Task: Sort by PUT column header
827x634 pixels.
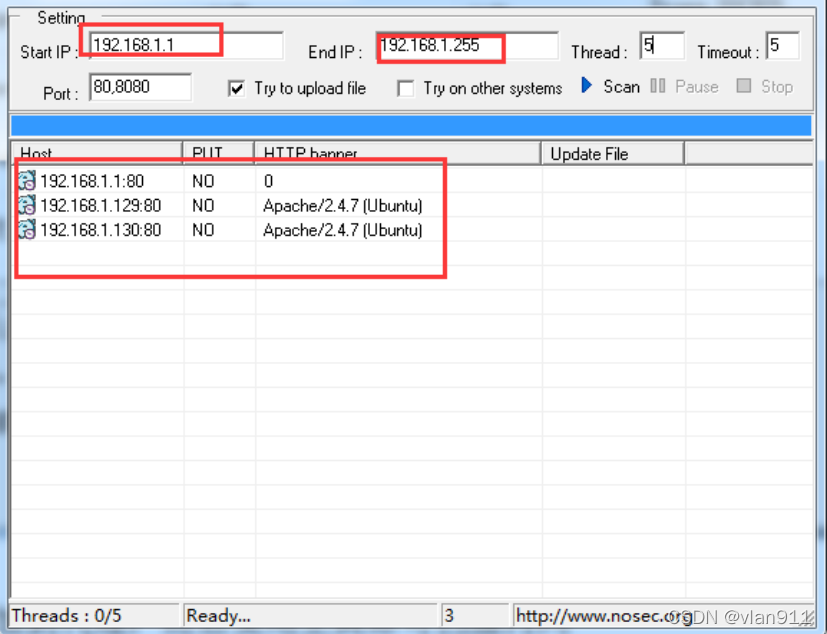Action: pyautogui.click(x=219, y=153)
